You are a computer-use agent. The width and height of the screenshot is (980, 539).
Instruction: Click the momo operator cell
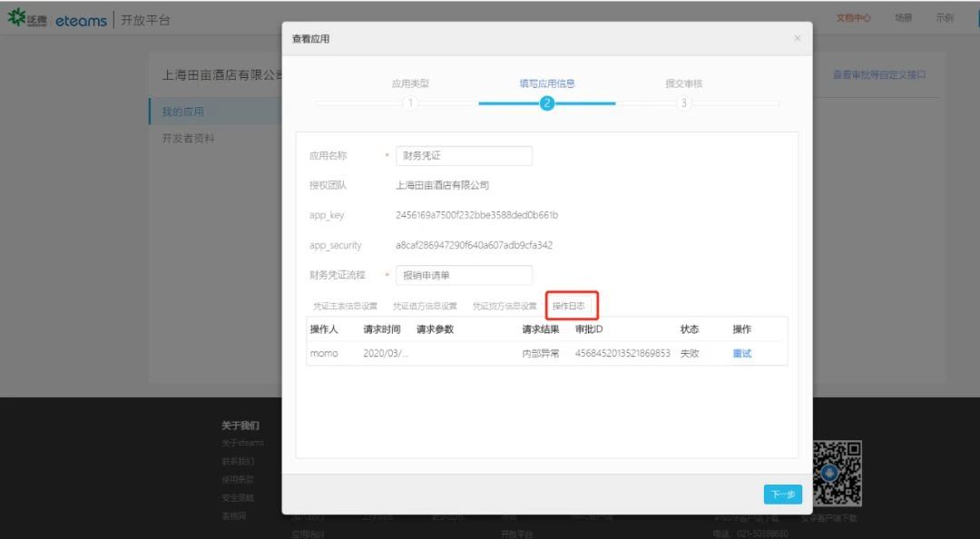pos(324,353)
